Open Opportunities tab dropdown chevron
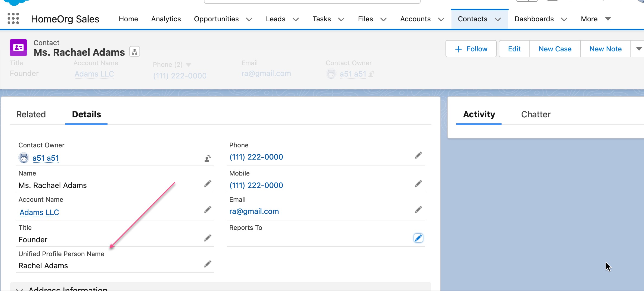Viewport: 644px width, 291px height. point(249,19)
